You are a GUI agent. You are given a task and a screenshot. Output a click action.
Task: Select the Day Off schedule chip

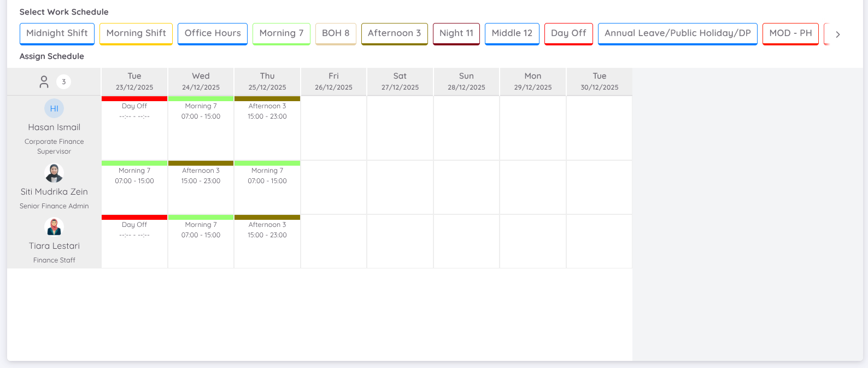[x=568, y=34]
